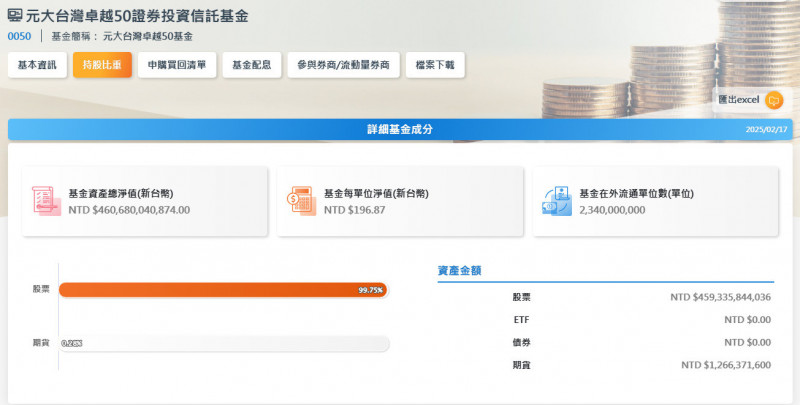Click 基金簡稱 元大台灣卓越50基金 text
Screen dimensions: 800x405
[x=122, y=36]
